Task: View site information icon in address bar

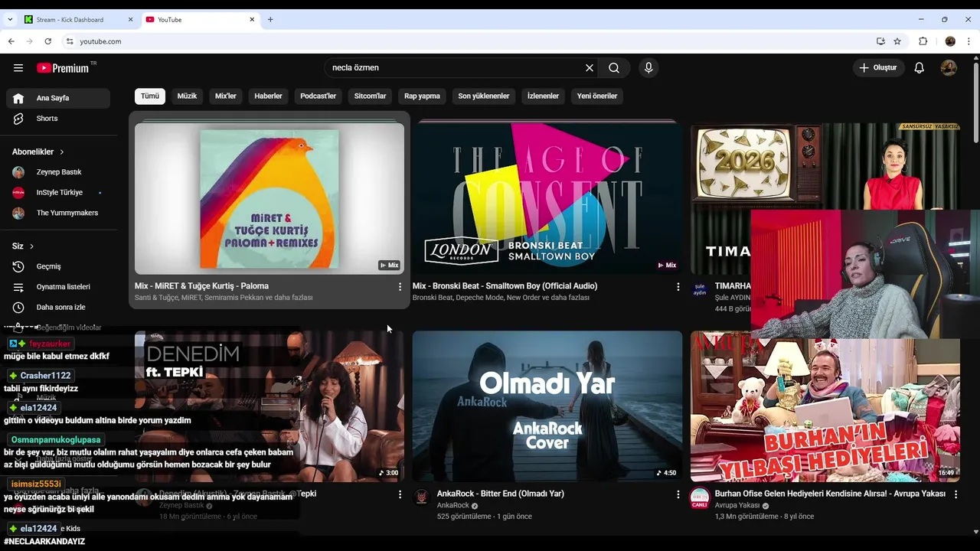Action: click(x=70, y=41)
